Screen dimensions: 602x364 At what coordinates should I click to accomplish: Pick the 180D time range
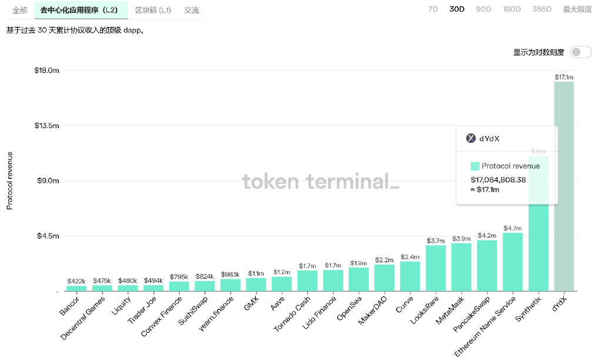point(511,9)
